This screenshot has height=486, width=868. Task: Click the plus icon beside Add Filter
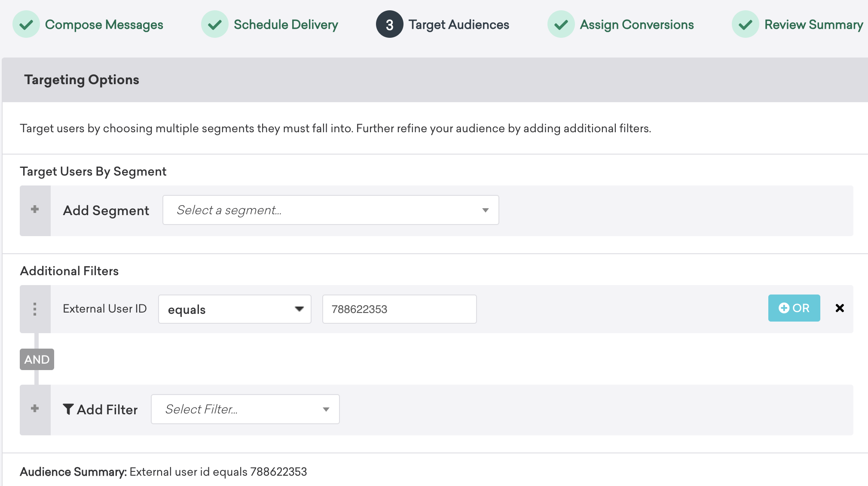tap(35, 409)
